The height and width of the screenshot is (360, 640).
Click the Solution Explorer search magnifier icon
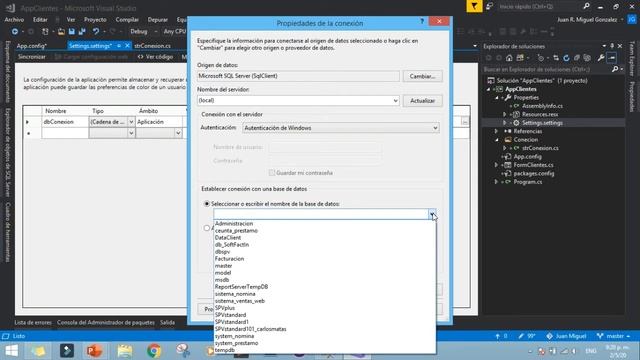point(615,69)
